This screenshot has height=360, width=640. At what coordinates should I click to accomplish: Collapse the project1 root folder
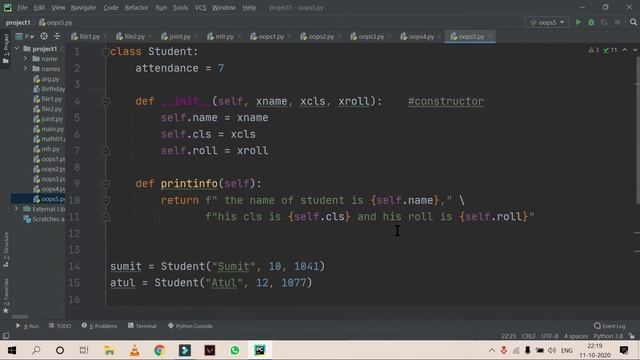point(17,49)
